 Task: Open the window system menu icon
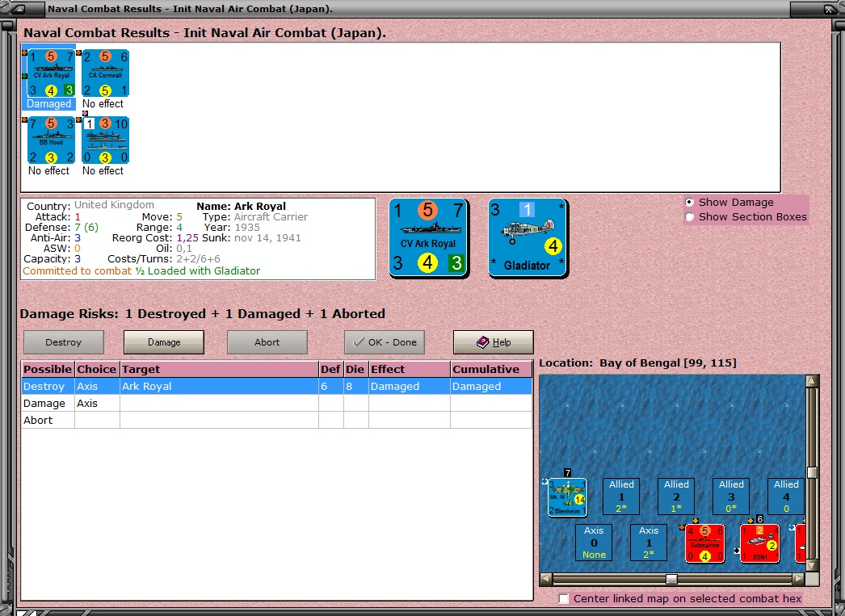coord(19,9)
